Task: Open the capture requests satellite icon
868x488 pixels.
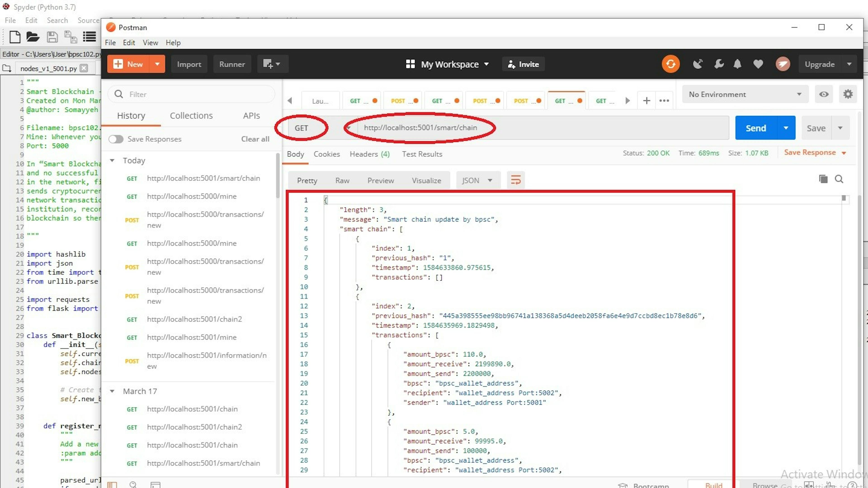Action: tap(698, 64)
